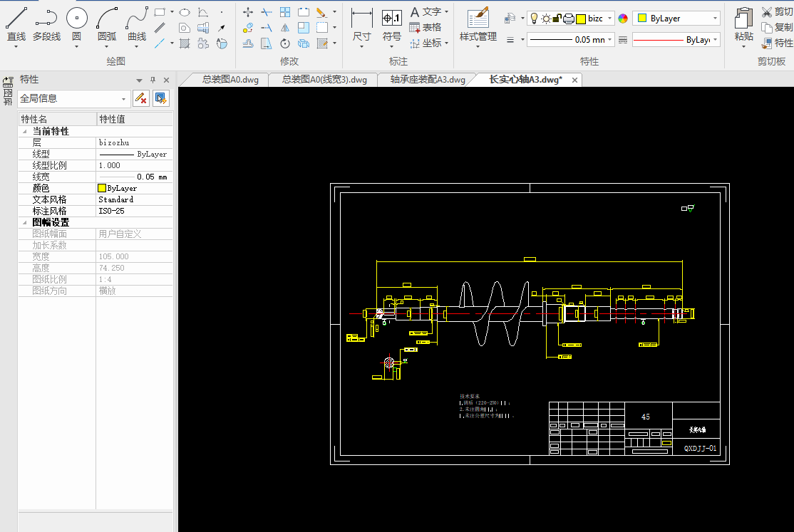
Task: Click the 复制 copy button
Action: pos(776,27)
